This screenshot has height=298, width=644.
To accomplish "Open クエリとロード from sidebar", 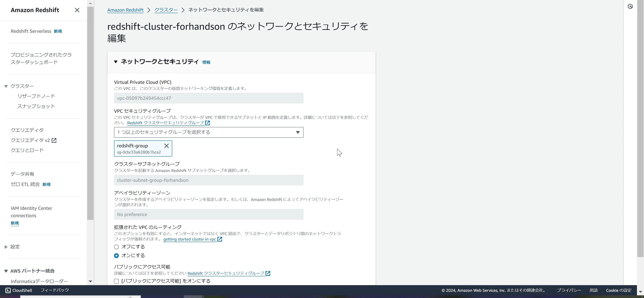I will [27, 150].
